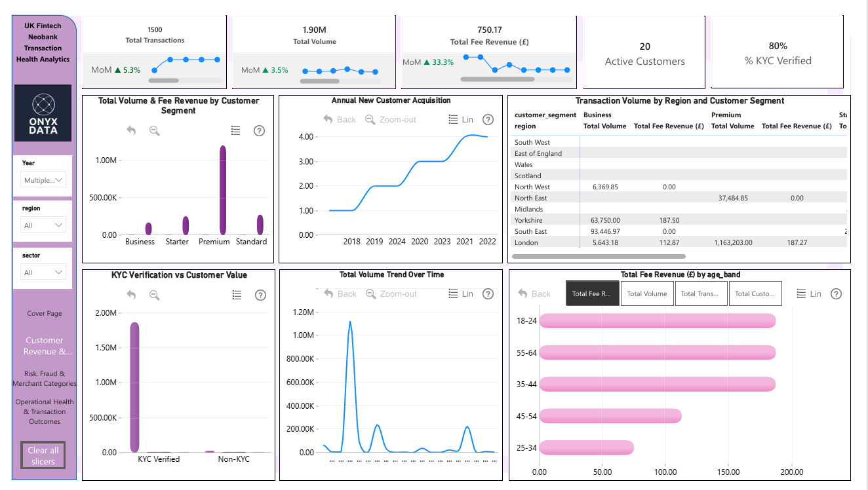Click the Starter bar in Customer Segment chart
The height and width of the screenshot is (490, 868).
186,225
